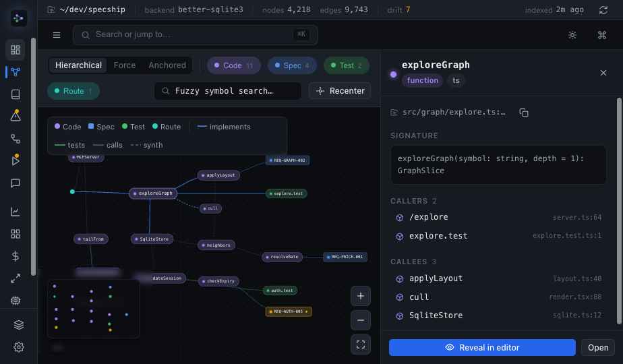Open the SqliteStore callee row
Screen dimensions: 623x364
tap(498, 315)
